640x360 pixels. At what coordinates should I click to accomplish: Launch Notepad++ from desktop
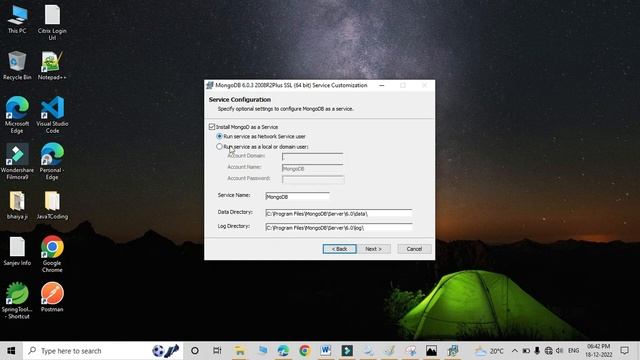coord(52,65)
